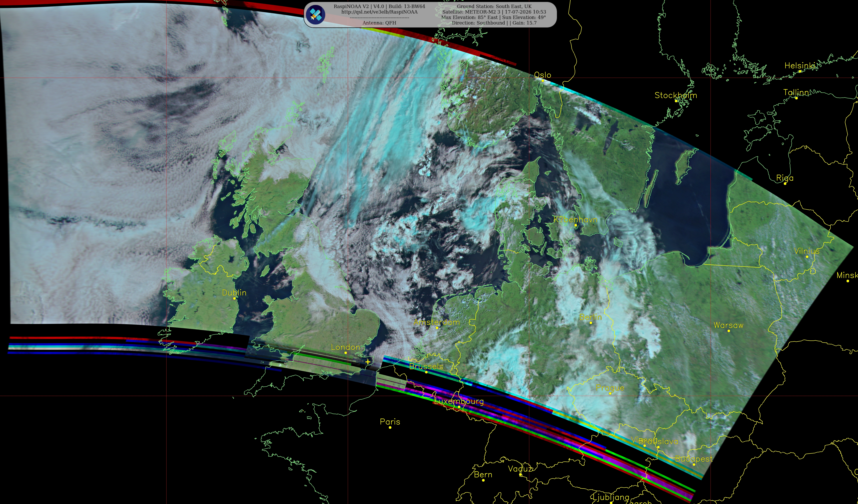Select the 'Ground Station: South East, UK' line

494,6
